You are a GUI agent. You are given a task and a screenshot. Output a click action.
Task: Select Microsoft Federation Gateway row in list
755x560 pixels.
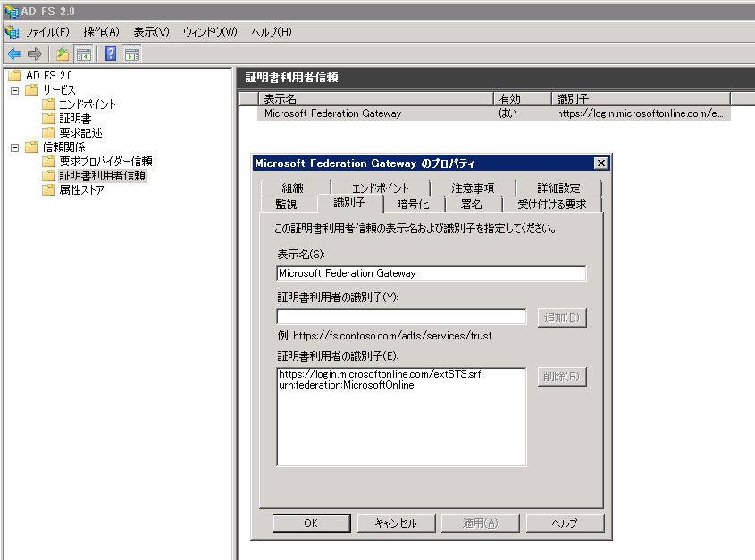pos(493,113)
